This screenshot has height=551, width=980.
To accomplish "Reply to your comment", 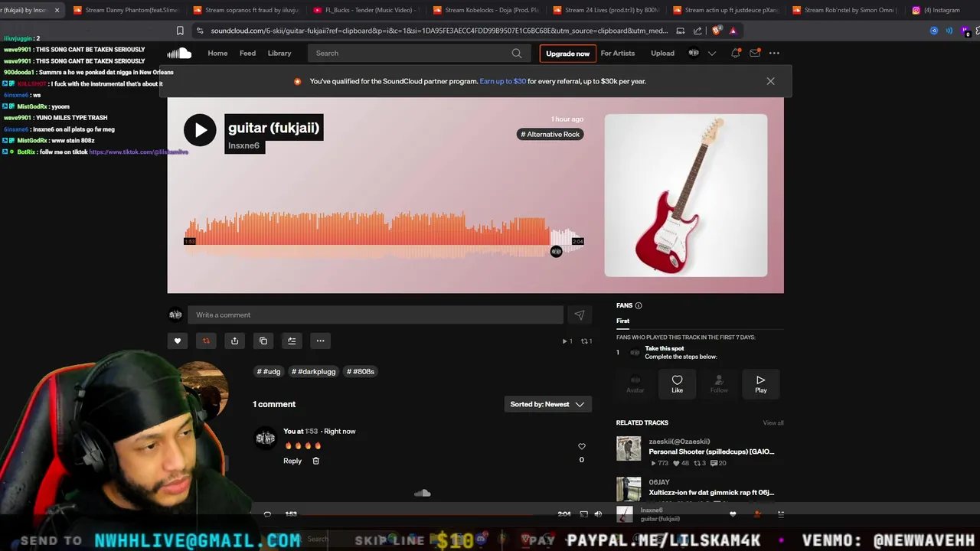I will click(x=292, y=461).
